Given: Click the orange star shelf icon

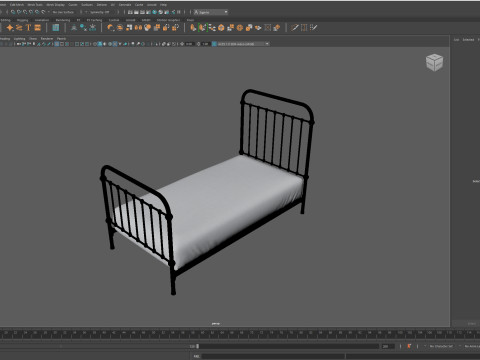Looking at the screenshot, I should tap(10, 28).
